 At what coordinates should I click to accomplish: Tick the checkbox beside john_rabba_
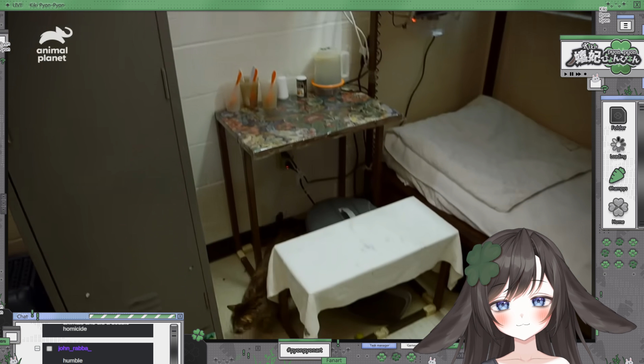(49, 348)
